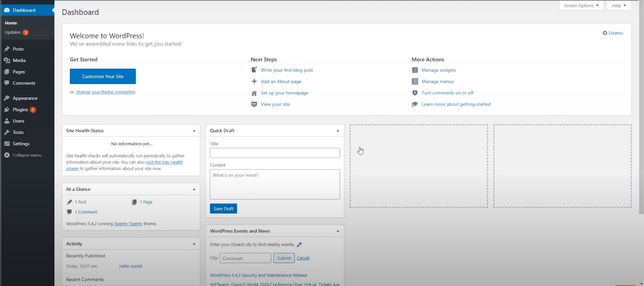Click the Appearance paintbrush icon
Viewport: 644px width, 286px height.
pyautogui.click(x=7, y=98)
